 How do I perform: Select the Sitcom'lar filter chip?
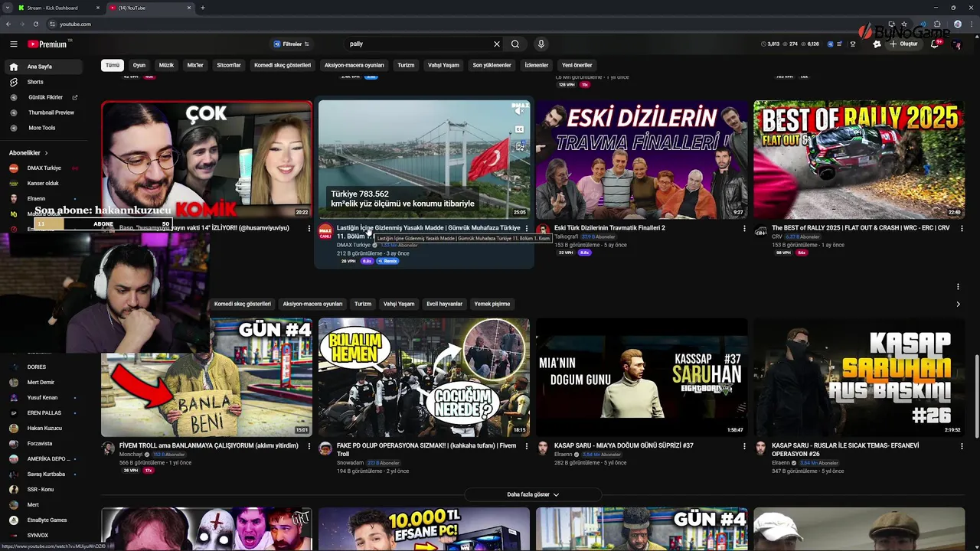pos(229,65)
